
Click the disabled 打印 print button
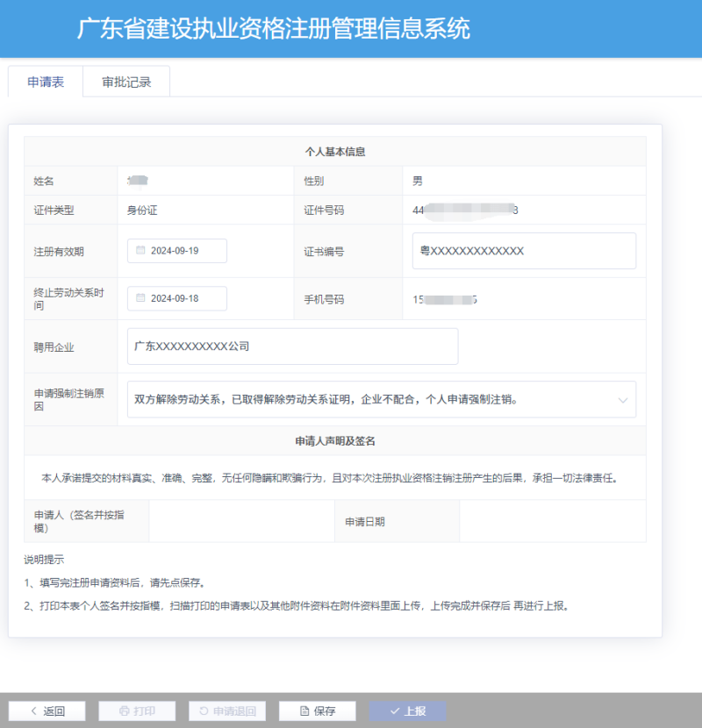coord(136,710)
